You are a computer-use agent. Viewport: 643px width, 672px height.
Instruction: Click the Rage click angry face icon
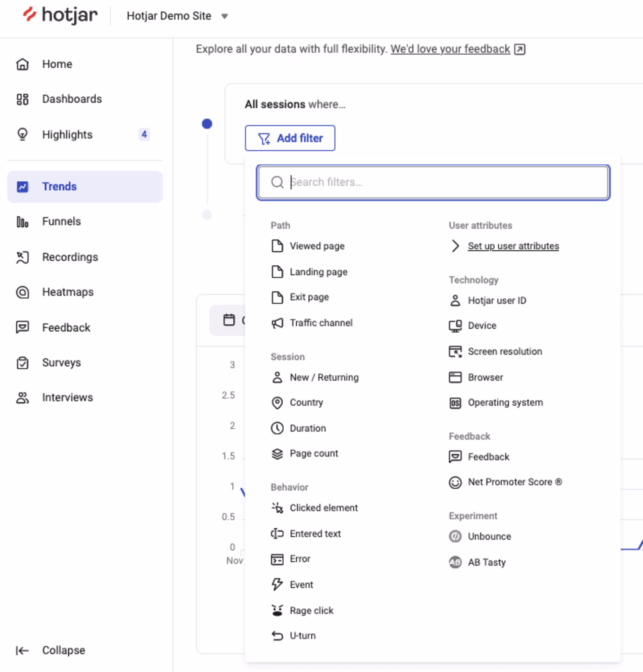point(277,610)
